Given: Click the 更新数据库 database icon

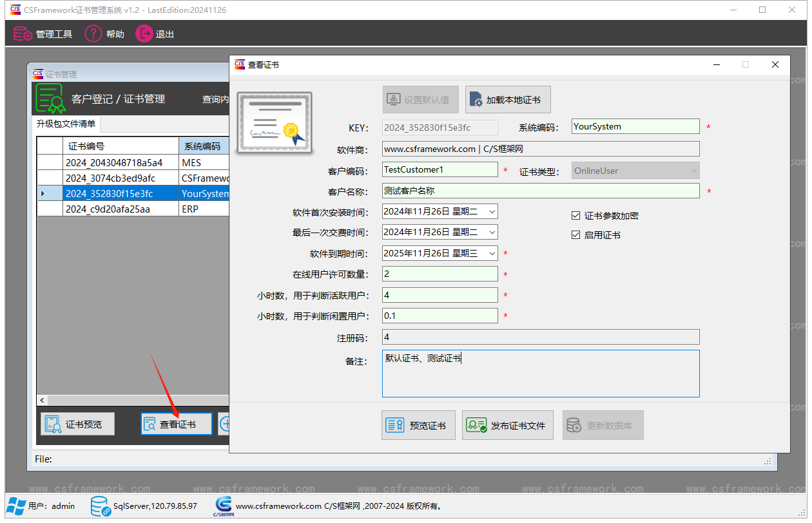Looking at the screenshot, I should pos(574,425).
